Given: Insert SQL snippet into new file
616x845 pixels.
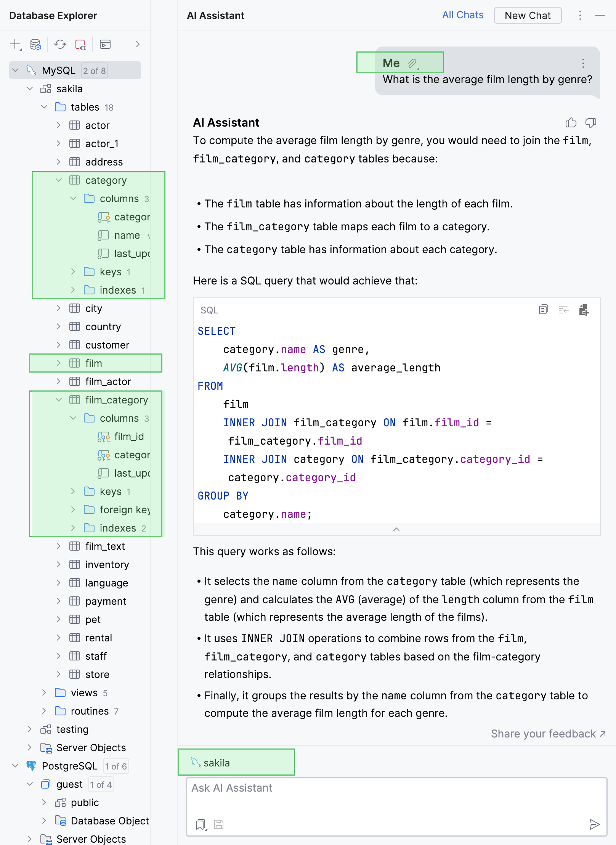Looking at the screenshot, I should [x=584, y=310].
